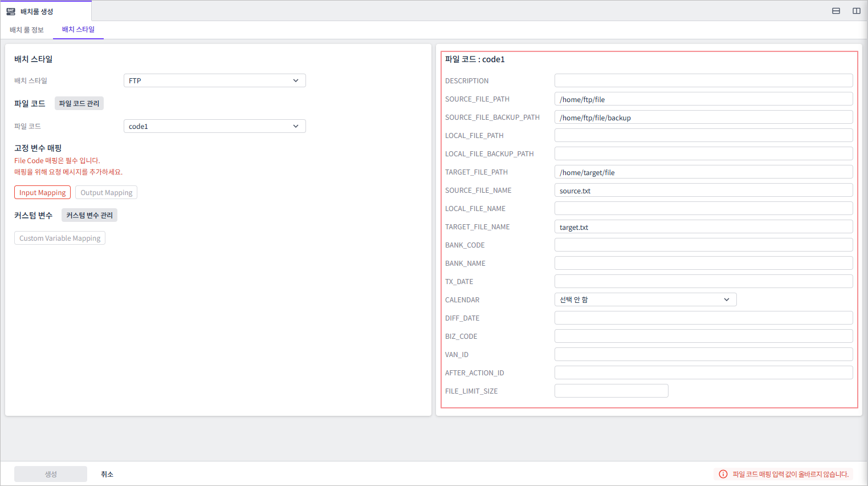Click the 취소 button
Viewport: 868px width, 486px height.
click(x=107, y=474)
